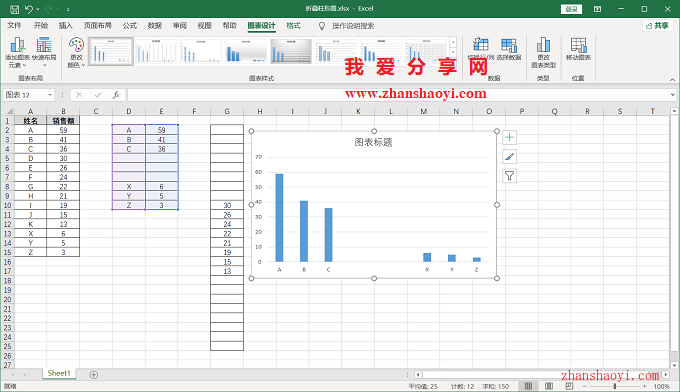Click the Move Chart icon
680x392 pixels.
click(578, 49)
